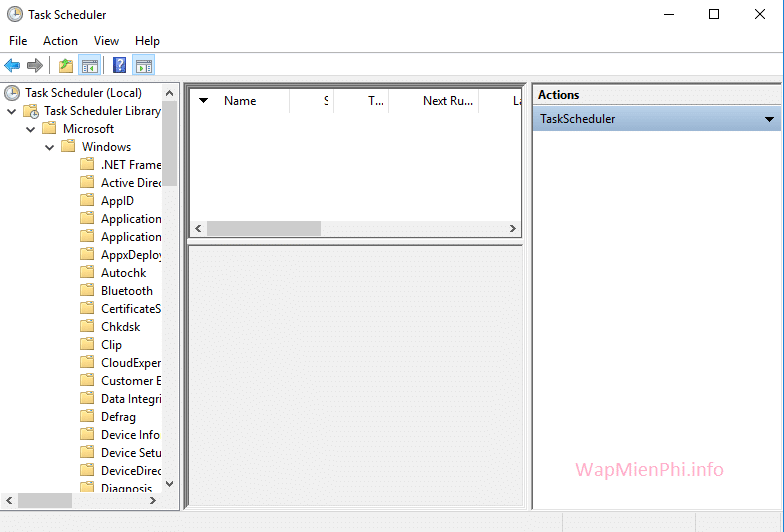Click the tree pane vertical scrollbar thumb

(170, 144)
